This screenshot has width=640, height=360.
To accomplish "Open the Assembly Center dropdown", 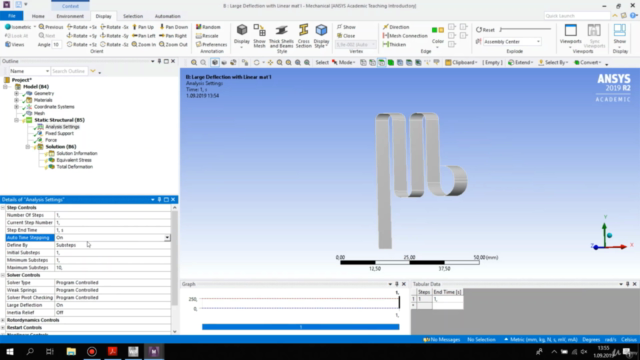I will point(538,42).
